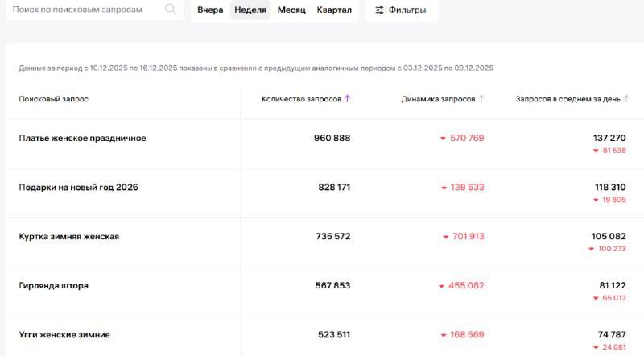Click the red down arrow beside 701 913
644x356 pixels.
click(445, 237)
